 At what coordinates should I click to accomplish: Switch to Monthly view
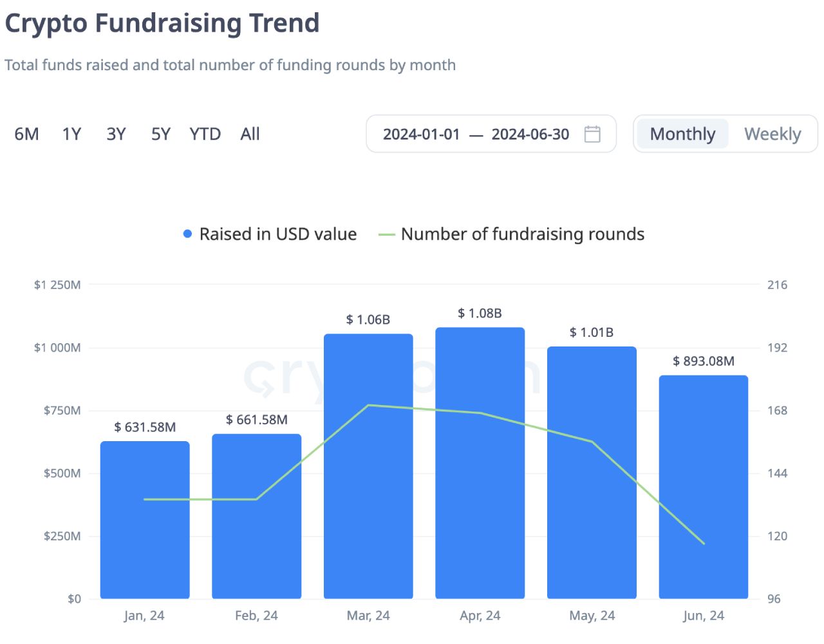tap(682, 134)
